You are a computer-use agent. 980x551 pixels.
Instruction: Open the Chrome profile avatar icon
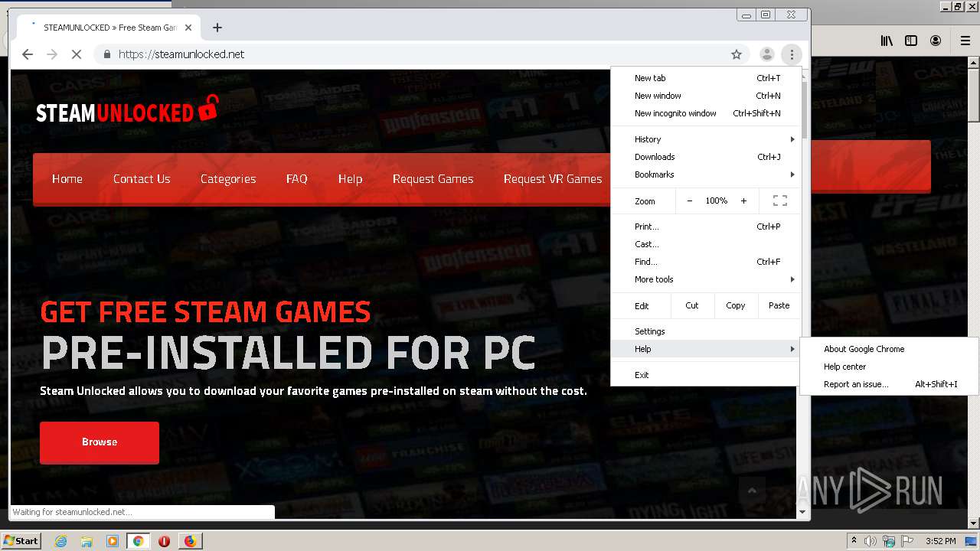(x=766, y=54)
